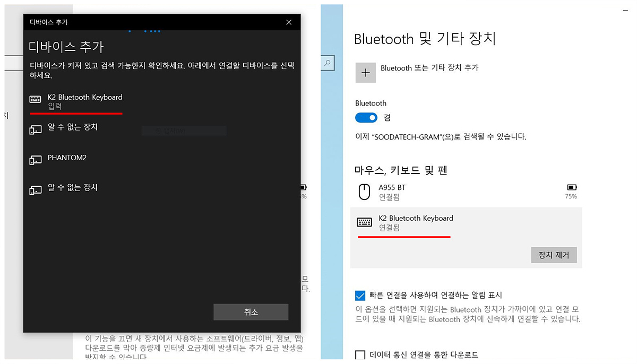Click the 취소 cancel button
The height and width of the screenshot is (364, 637).
tap(251, 312)
